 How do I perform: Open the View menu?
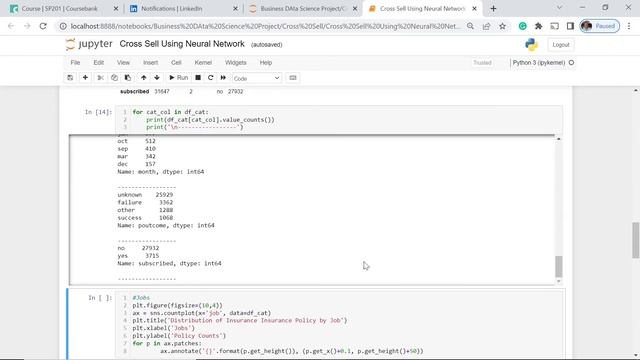(123, 62)
